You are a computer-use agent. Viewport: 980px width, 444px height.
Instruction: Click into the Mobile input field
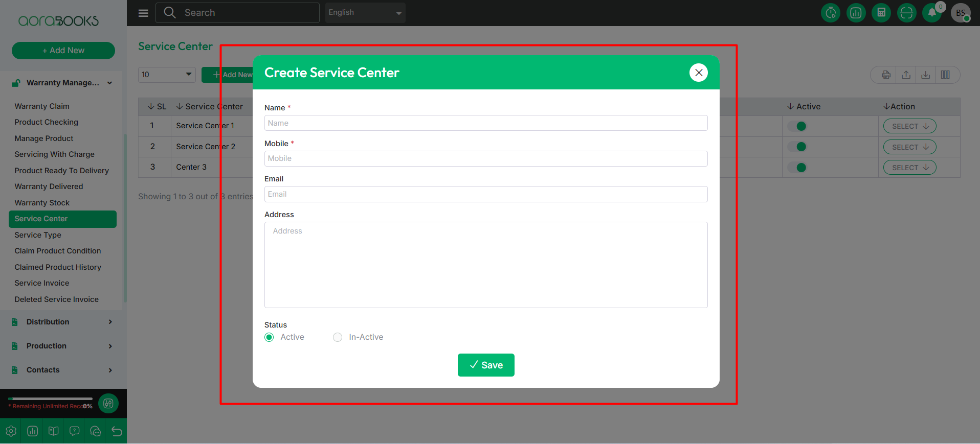(x=486, y=158)
